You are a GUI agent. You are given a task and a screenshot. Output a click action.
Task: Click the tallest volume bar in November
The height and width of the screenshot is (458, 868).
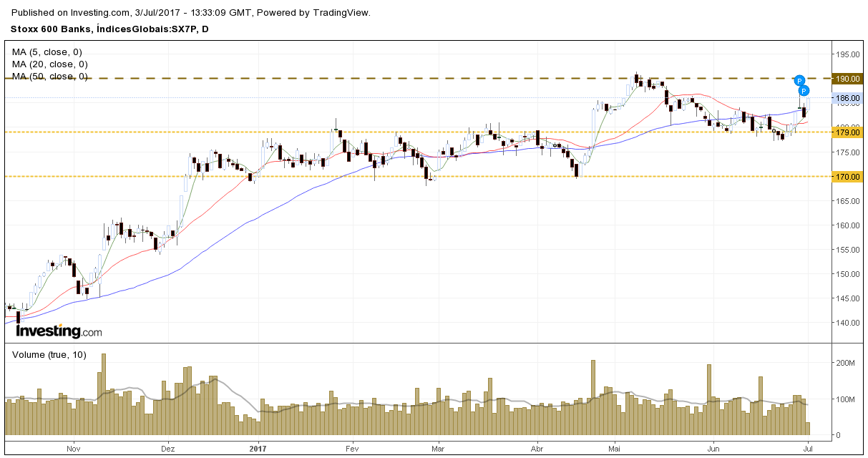104,394
